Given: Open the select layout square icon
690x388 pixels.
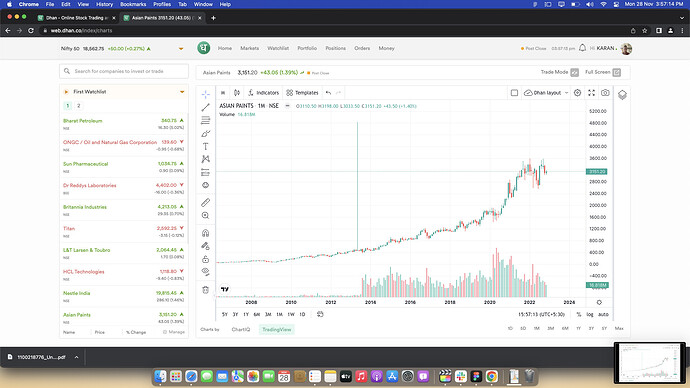Looking at the screenshot, I should (514, 92).
